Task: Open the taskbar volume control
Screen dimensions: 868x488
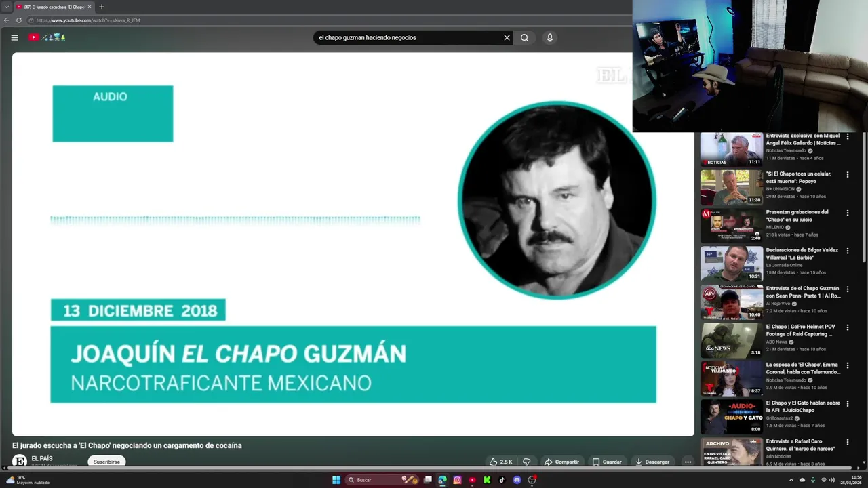Action: pyautogui.click(x=832, y=480)
